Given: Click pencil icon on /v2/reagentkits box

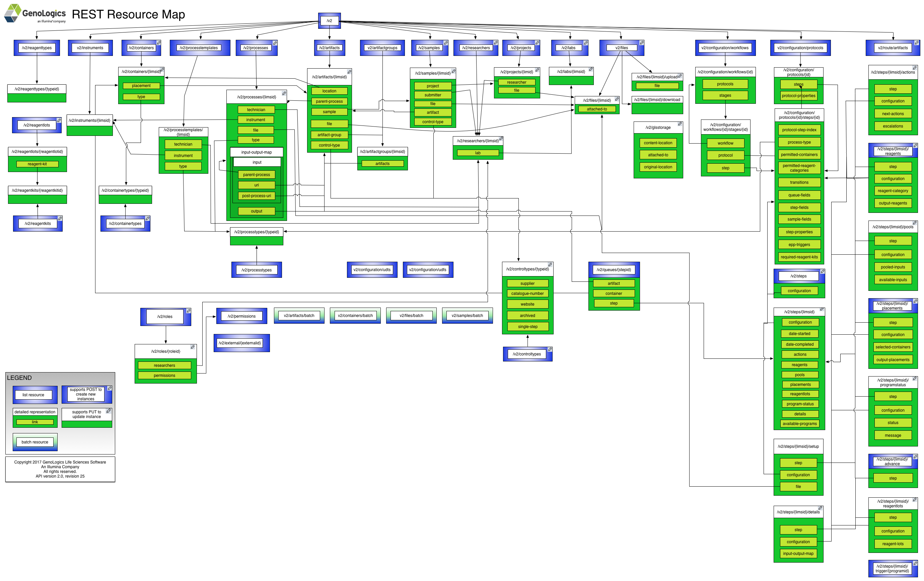Looking at the screenshot, I should point(60,219).
